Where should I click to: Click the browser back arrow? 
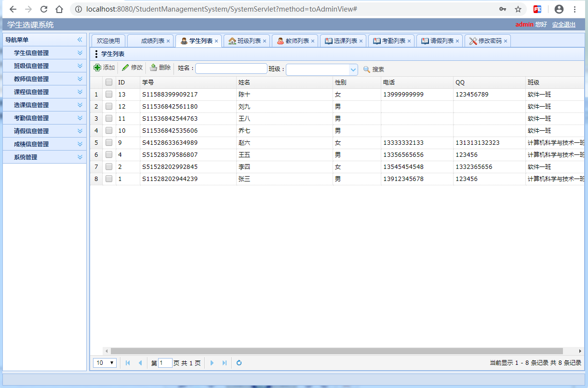tap(13, 9)
